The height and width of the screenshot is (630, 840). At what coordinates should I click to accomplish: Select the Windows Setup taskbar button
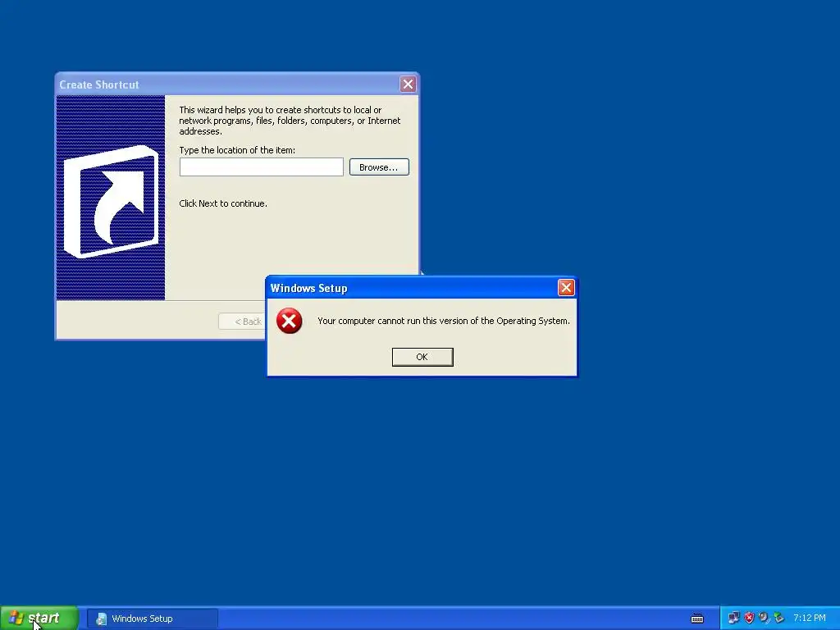[x=153, y=619]
